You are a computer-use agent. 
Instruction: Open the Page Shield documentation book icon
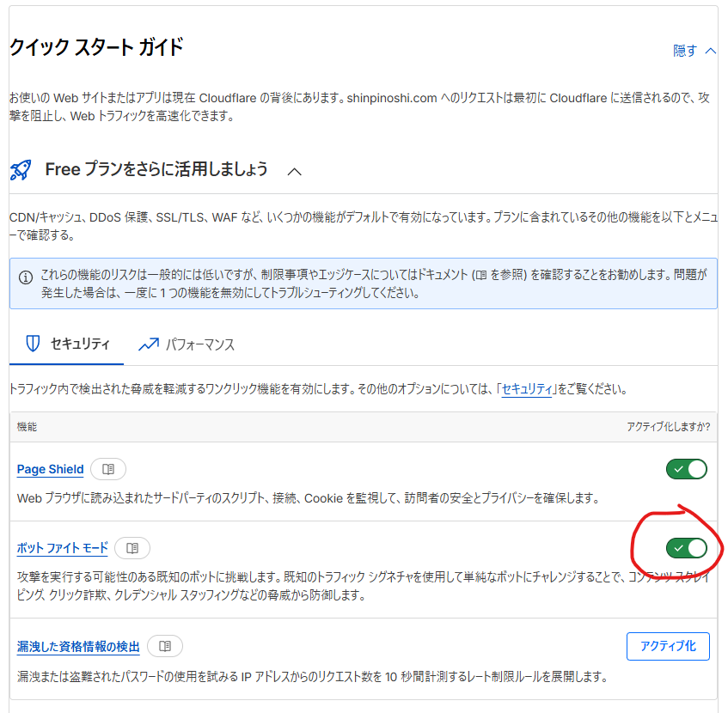108,469
